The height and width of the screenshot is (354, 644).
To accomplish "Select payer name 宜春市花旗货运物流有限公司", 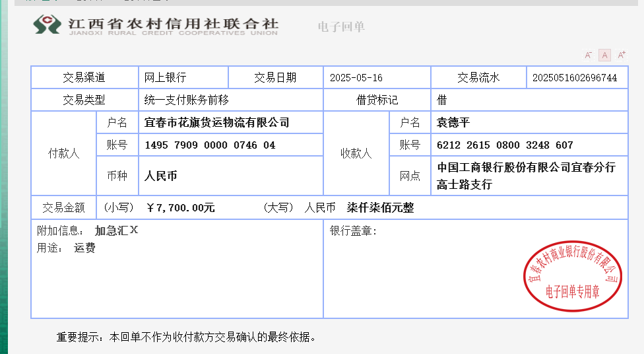I will point(217,123).
